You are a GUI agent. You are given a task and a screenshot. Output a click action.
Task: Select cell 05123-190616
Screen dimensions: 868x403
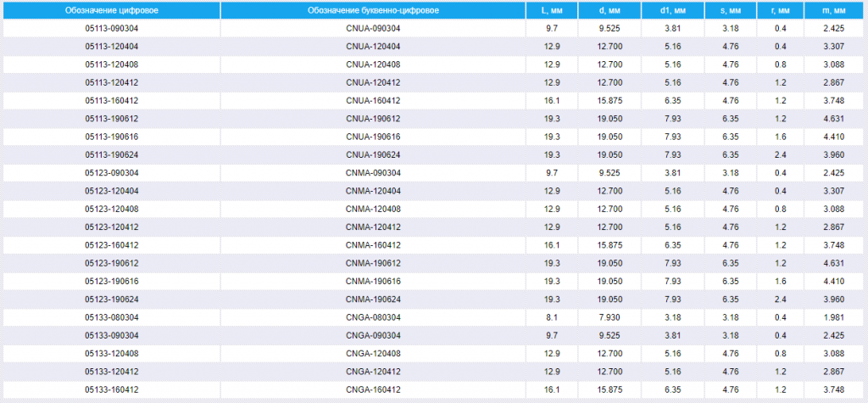tap(112, 281)
